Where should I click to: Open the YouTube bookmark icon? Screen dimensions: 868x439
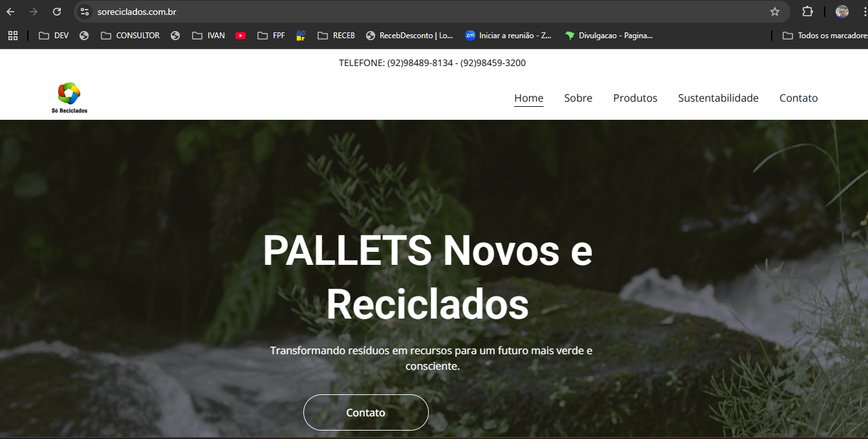pos(241,36)
